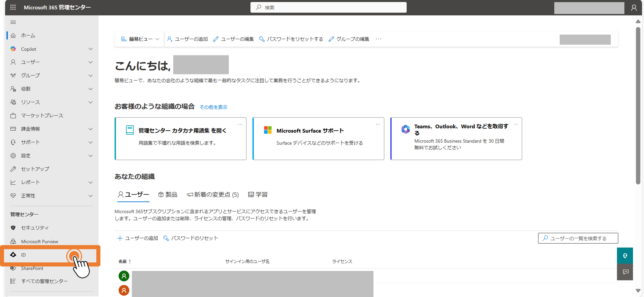This screenshot has height=297, width=644.
Task: Switch to the 学習 tab
Action: (x=258, y=194)
